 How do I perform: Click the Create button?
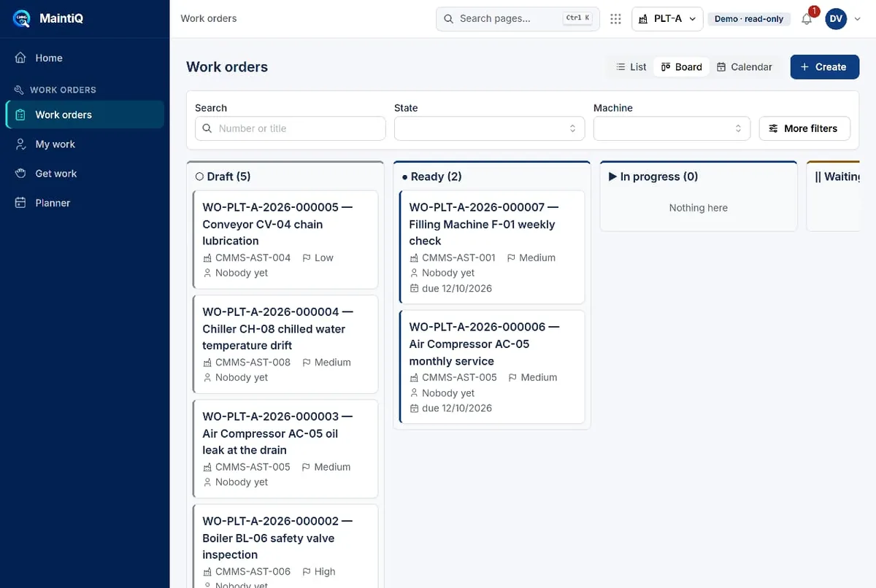pyautogui.click(x=824, y=67)
